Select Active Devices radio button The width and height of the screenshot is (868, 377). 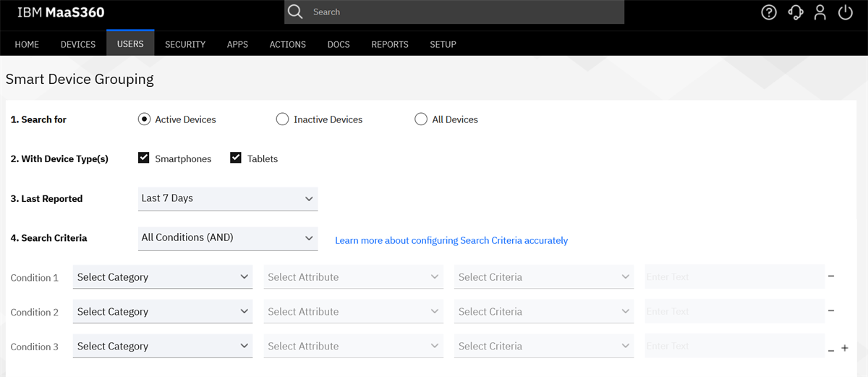(144, 119)
